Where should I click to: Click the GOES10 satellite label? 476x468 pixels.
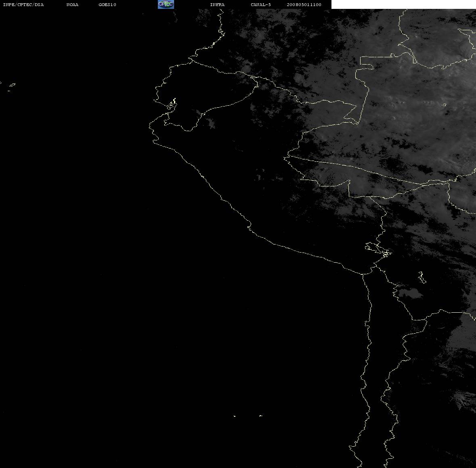click(x=107, y=4)
